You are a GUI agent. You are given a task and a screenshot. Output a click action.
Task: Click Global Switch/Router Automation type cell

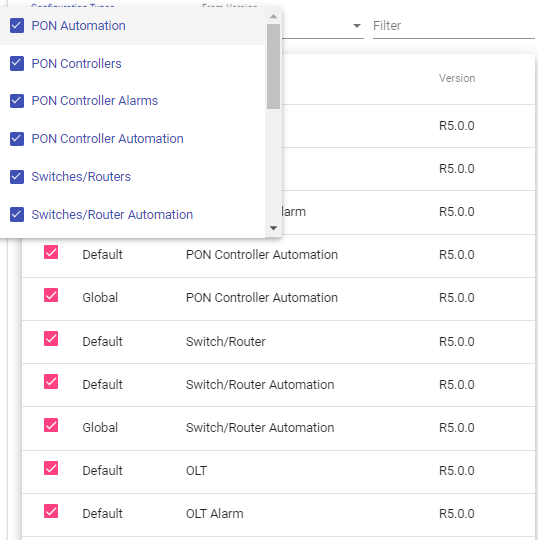point(260,428)
